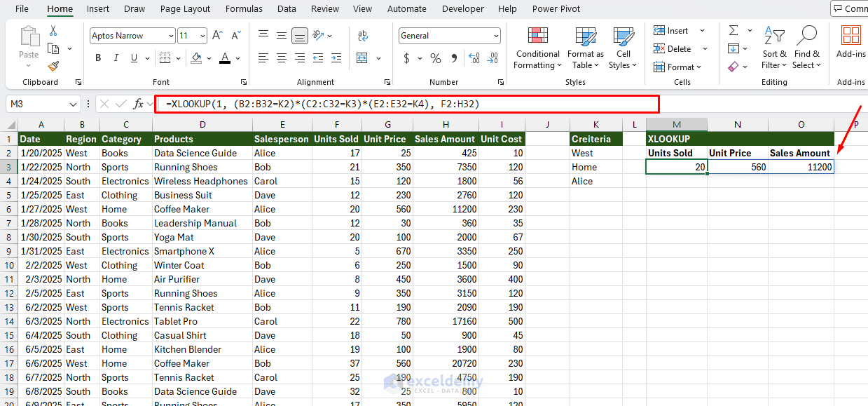The height and width of the screenshot is (406, 868).
Task: Pick the Fill Color bucket swatch
Action: pyautogui.click(x=197, y=58)
